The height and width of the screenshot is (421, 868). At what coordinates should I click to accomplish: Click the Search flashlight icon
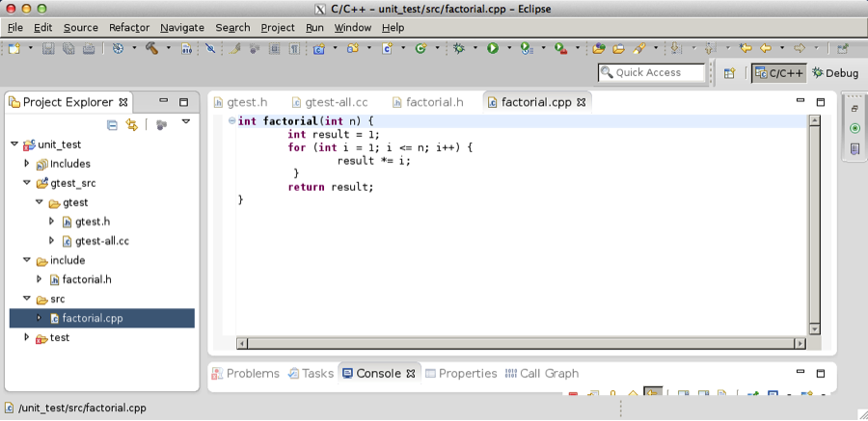639,49
